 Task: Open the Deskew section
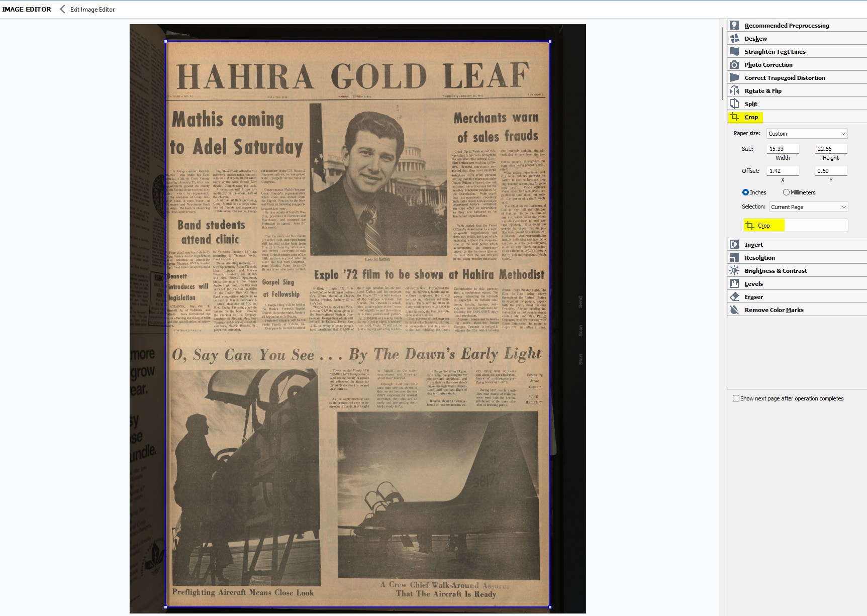click(x=755, y=39)
